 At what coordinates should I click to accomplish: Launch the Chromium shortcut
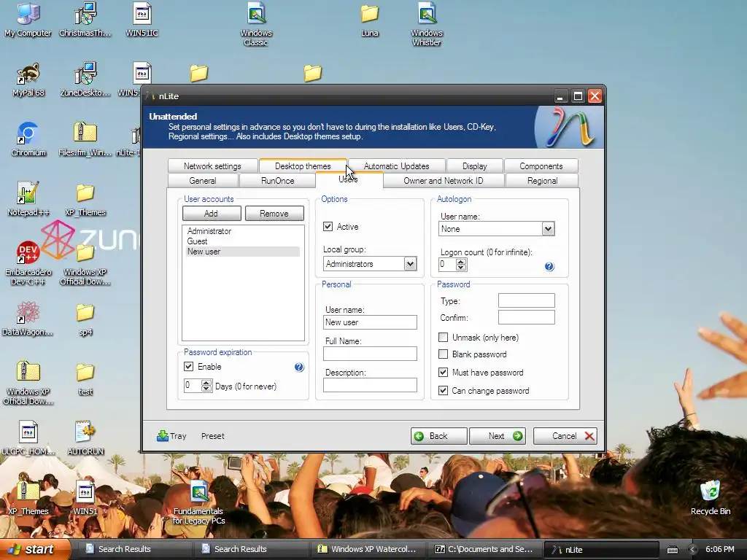(28, 139)
